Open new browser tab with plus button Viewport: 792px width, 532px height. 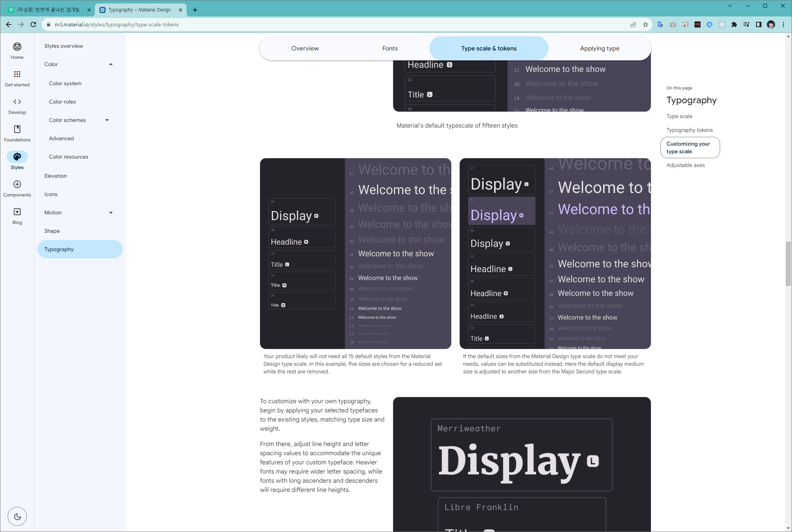click(x=195, y=10)
